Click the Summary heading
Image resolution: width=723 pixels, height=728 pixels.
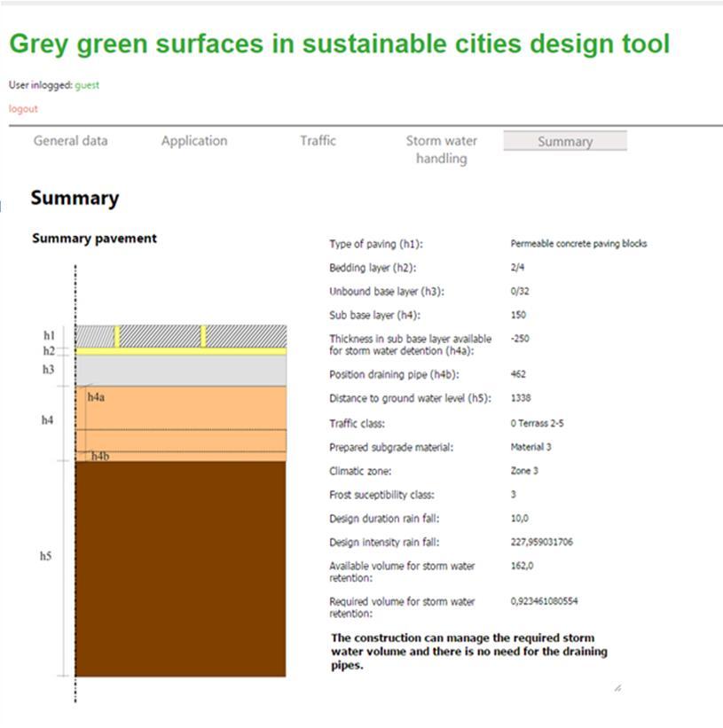pyautogui.click(x=75, y=199)
